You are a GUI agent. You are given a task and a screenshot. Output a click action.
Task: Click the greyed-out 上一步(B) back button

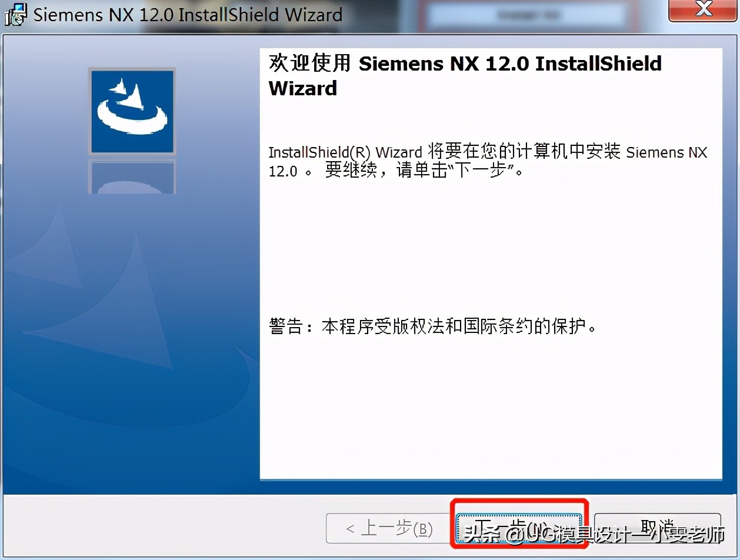pyautogui.click(x=389, y=529)
